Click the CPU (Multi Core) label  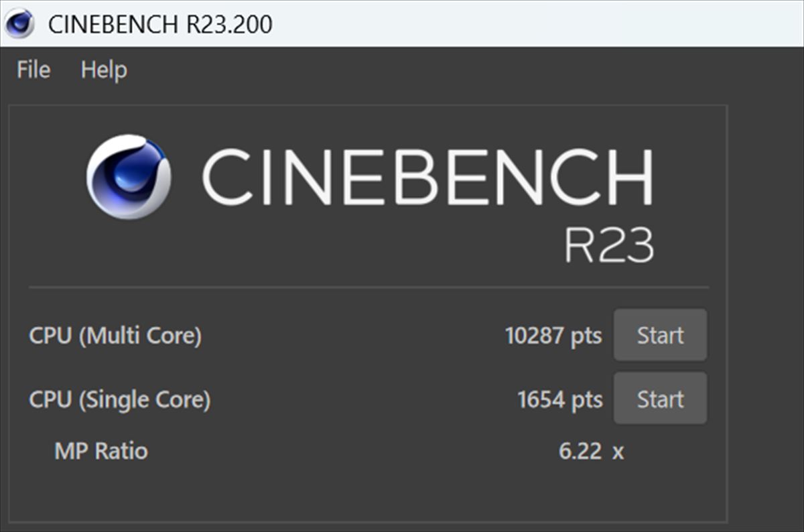coord(115,335)
